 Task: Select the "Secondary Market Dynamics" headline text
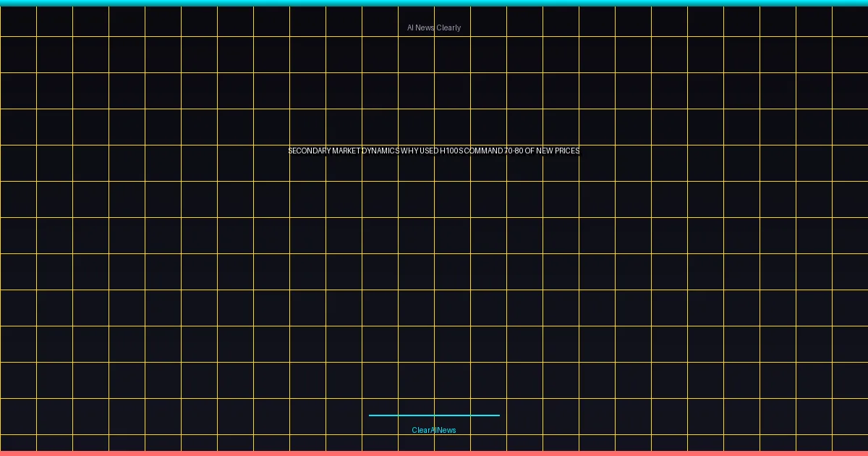(x=434, y=151)
